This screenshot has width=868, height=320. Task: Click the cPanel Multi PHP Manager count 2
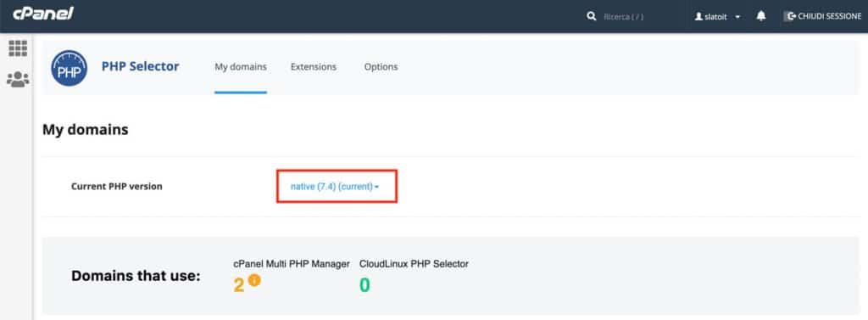click(x=238, y=285)
